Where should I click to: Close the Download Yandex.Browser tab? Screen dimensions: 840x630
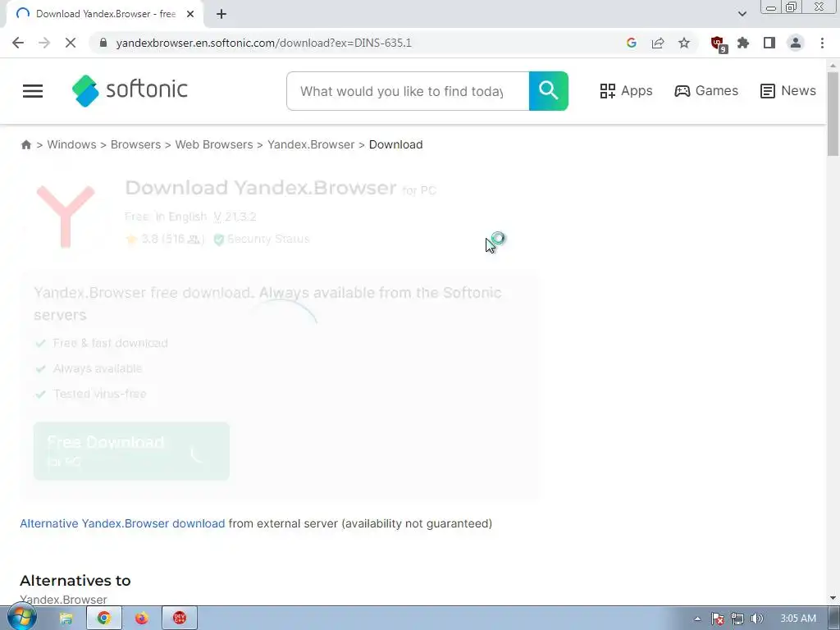[x=190, y=14]
